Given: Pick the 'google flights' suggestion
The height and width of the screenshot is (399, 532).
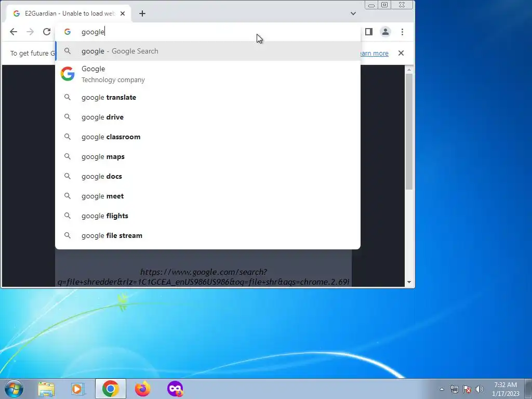Looking at the screenshot, I should pyautogui.click(x=208, y=216).
